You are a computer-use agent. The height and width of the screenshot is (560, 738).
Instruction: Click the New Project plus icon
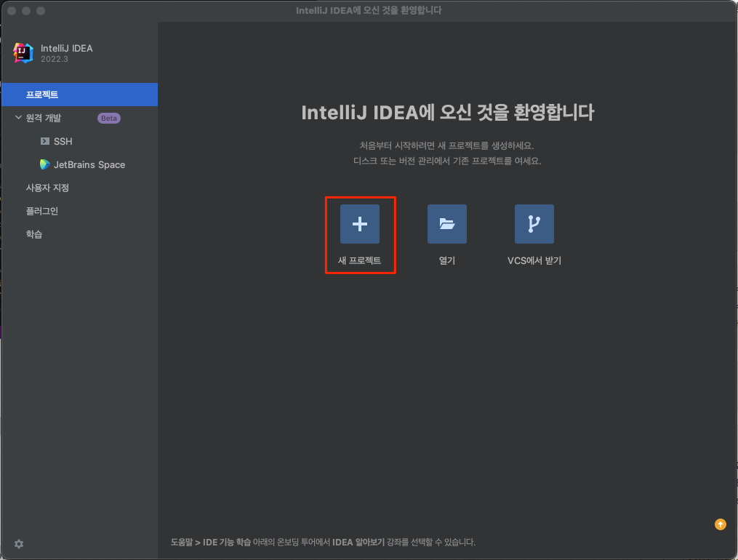click(360, 224)
